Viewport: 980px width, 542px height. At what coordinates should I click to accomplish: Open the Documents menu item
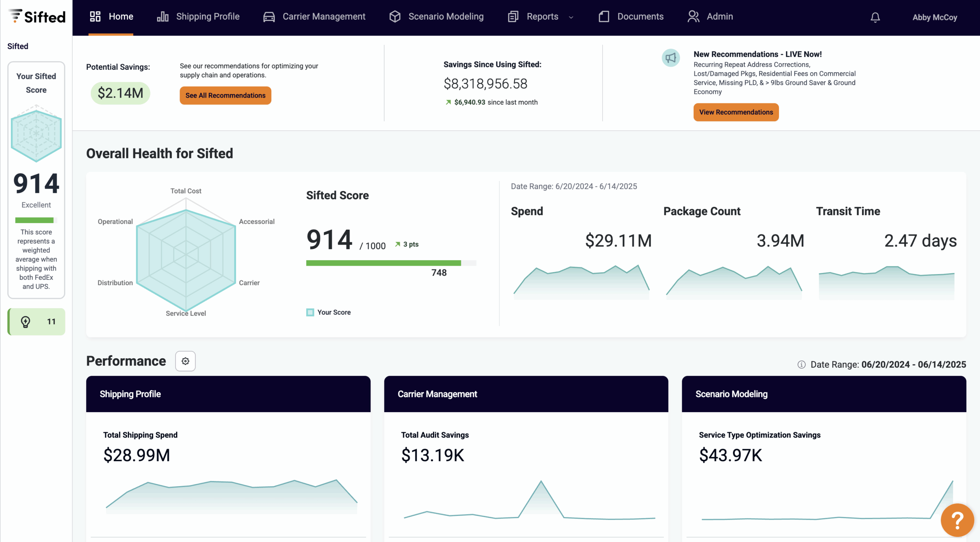coord(631,16)
